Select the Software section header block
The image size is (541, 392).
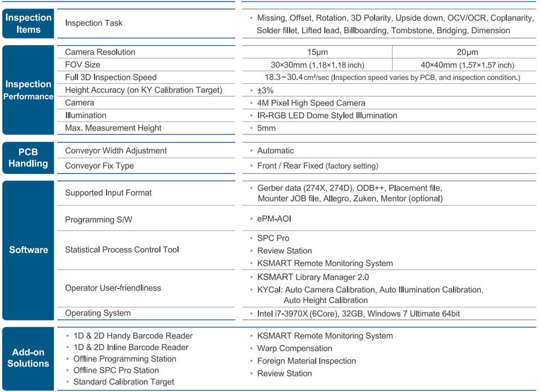28,250
